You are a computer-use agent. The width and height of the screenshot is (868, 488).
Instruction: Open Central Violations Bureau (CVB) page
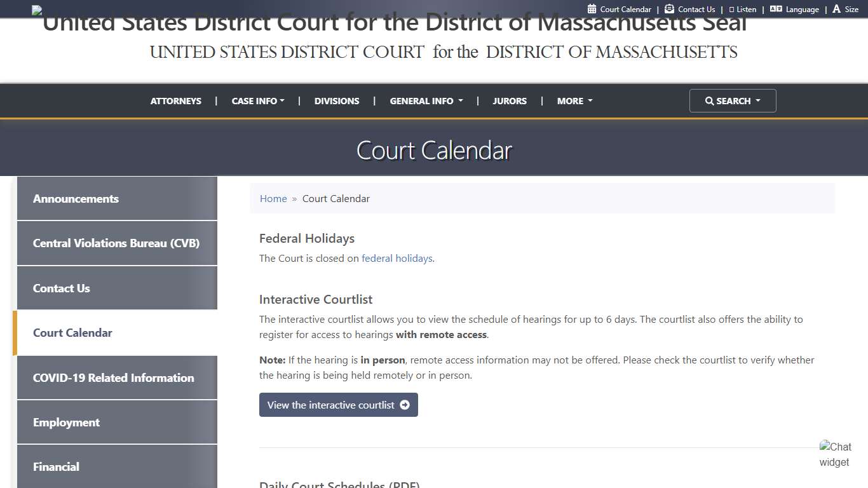(116, 243)
